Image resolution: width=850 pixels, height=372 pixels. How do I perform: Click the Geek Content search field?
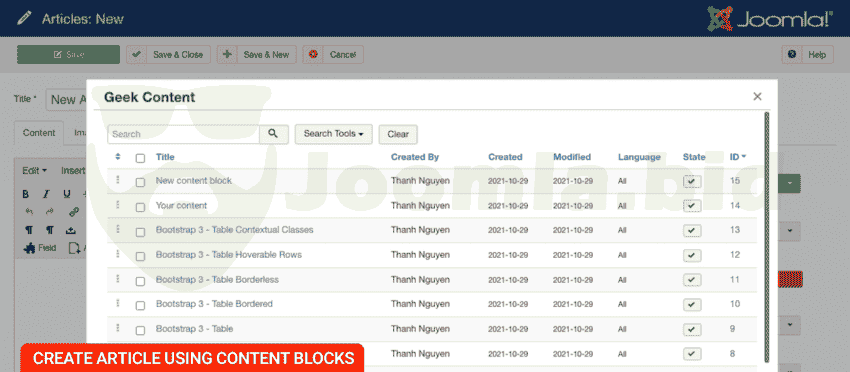pyautogui.click(x=183, y=134)
